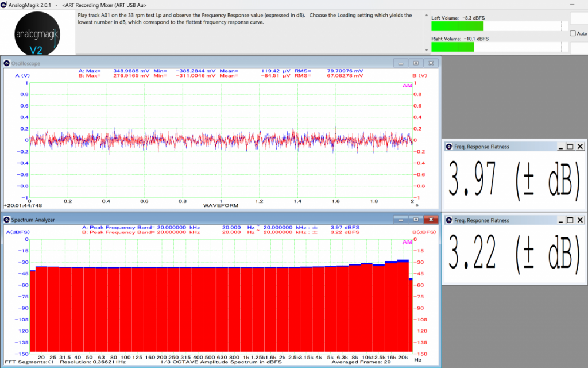The image size is (588, 368).
Task: Click the timestamp +20:01:44:748
Action: click(x=23, y=205)
